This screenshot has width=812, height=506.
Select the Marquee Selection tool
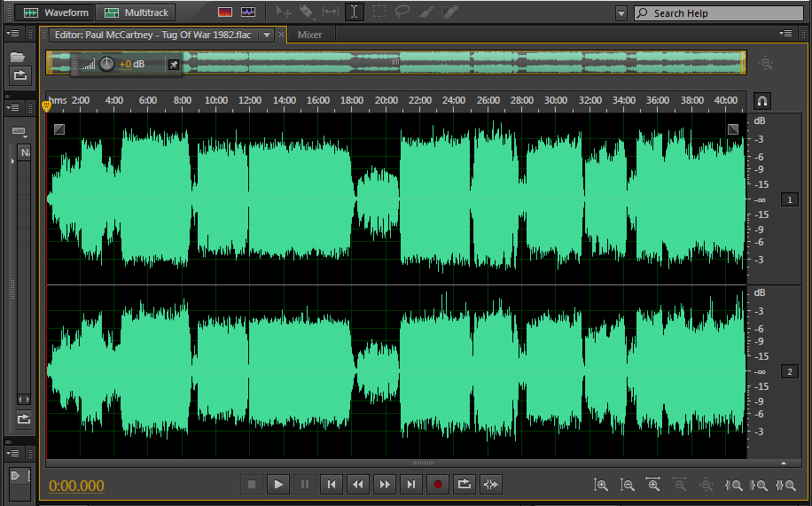click(x=379, y=12)
